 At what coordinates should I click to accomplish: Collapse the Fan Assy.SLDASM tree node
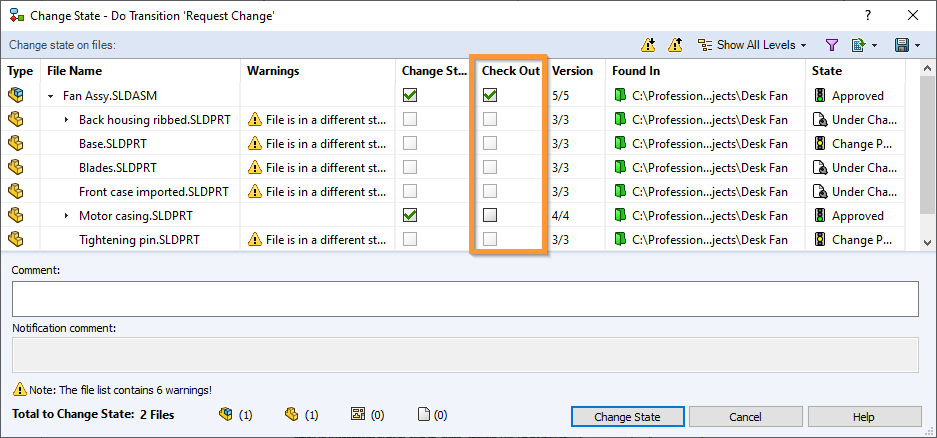click(x=50, y=96)
